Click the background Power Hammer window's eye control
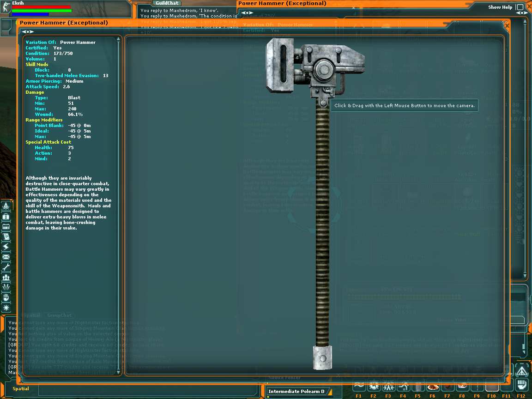Image resolution: width=532 pixels, height=399 pixels. click(x=247, y=13)
